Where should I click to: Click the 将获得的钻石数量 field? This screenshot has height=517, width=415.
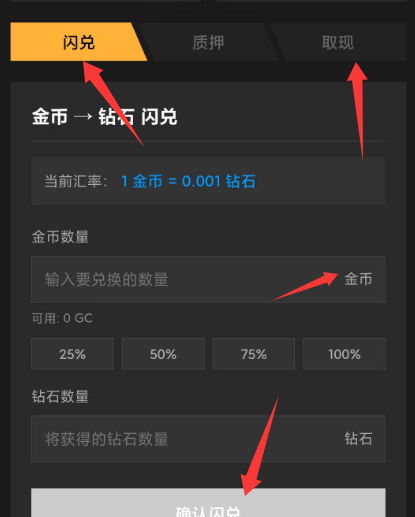pyautogui.click(x=208, y=439)
